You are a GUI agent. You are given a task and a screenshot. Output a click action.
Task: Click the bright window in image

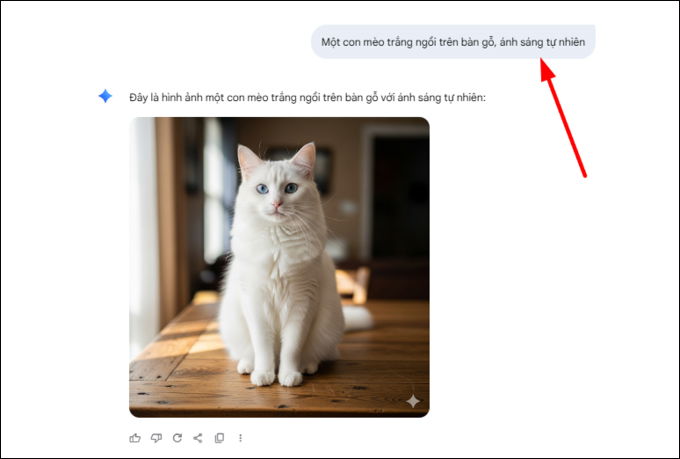pos(214,191)
